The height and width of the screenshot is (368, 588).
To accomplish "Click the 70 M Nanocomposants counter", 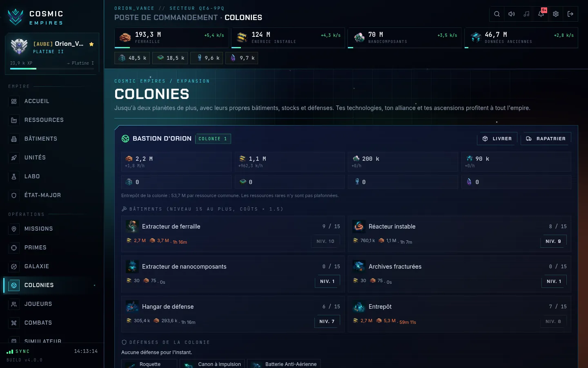I will (x=405, y=38).
